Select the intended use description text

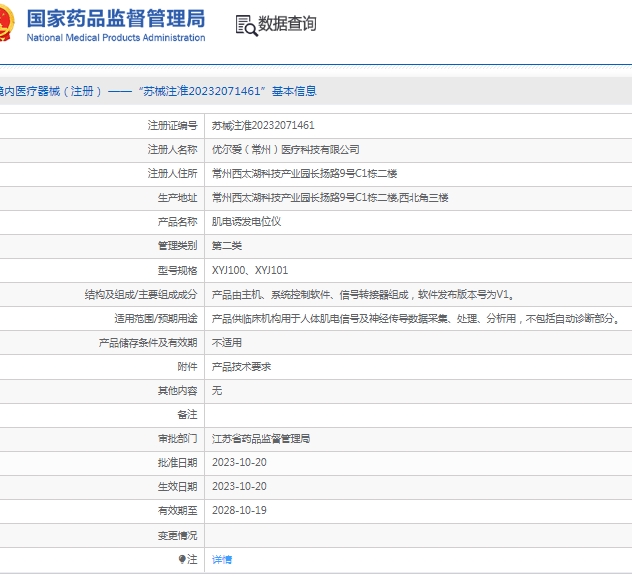coord(416,319)
